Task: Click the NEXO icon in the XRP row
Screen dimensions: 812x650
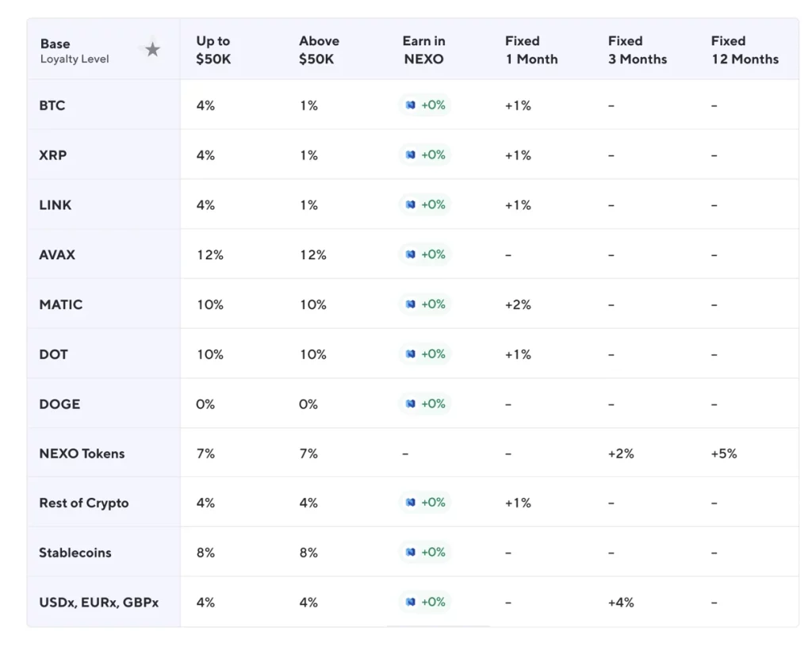Action: [411, 155]
